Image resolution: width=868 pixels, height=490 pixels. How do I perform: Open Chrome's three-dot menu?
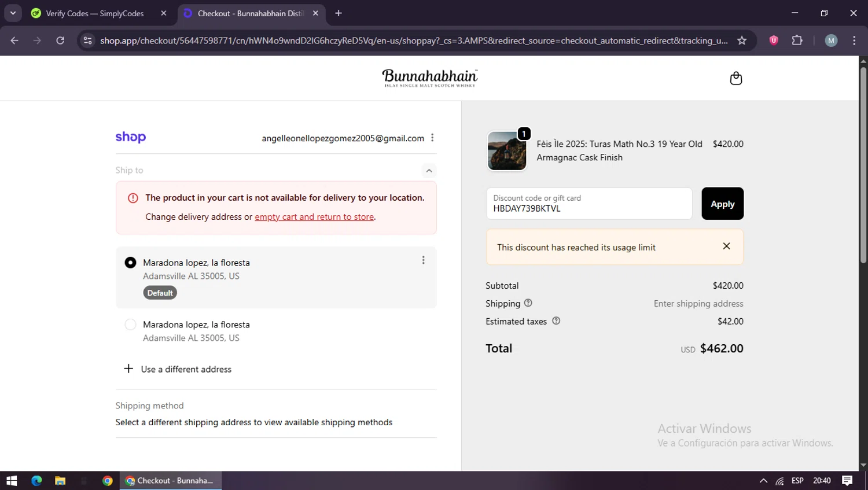[854, 40]
